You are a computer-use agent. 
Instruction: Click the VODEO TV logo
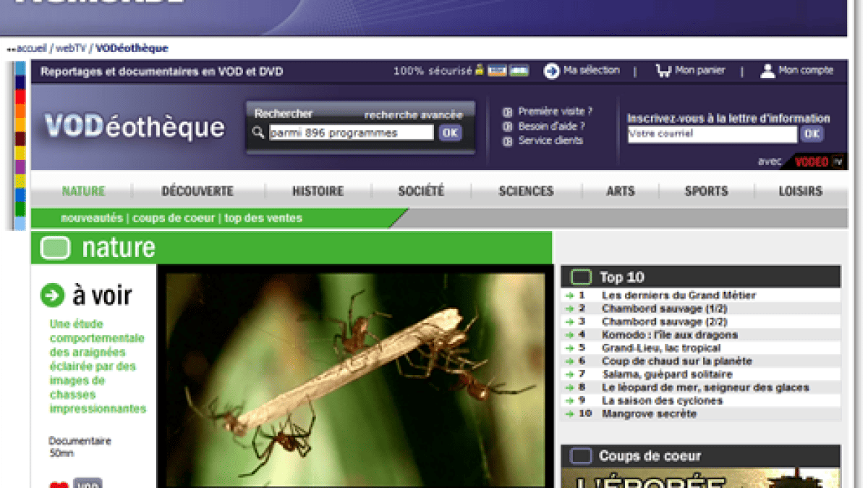coord(820,161)
